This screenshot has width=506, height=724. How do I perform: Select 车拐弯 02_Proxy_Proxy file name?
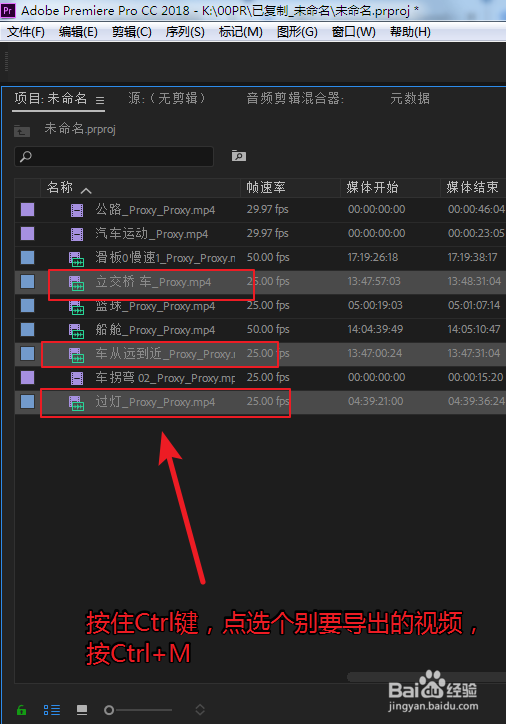(165, 378)
